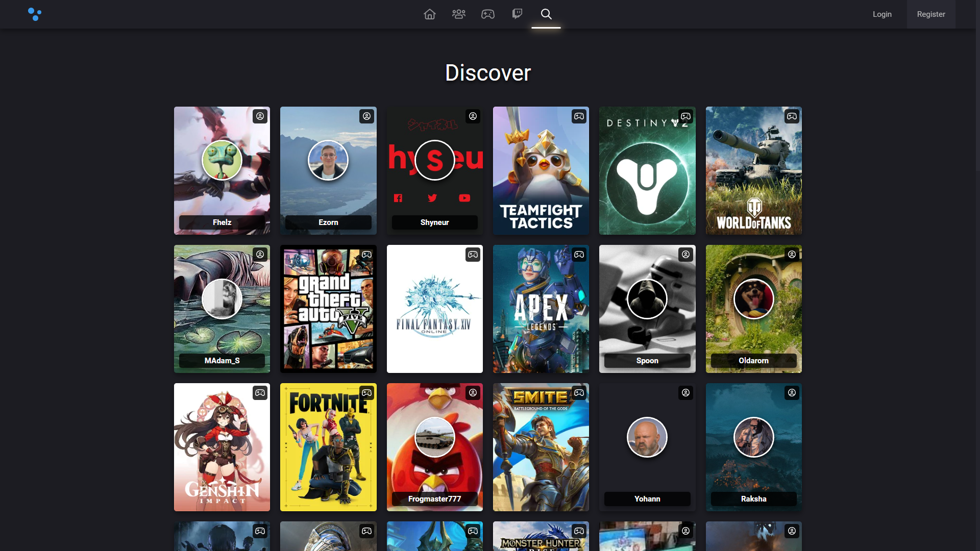Click the Oldarom name label

click(754, 361)
